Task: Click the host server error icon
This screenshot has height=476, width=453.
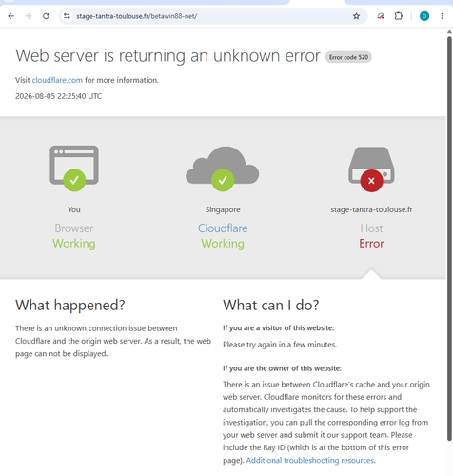Action: (371, 169)
